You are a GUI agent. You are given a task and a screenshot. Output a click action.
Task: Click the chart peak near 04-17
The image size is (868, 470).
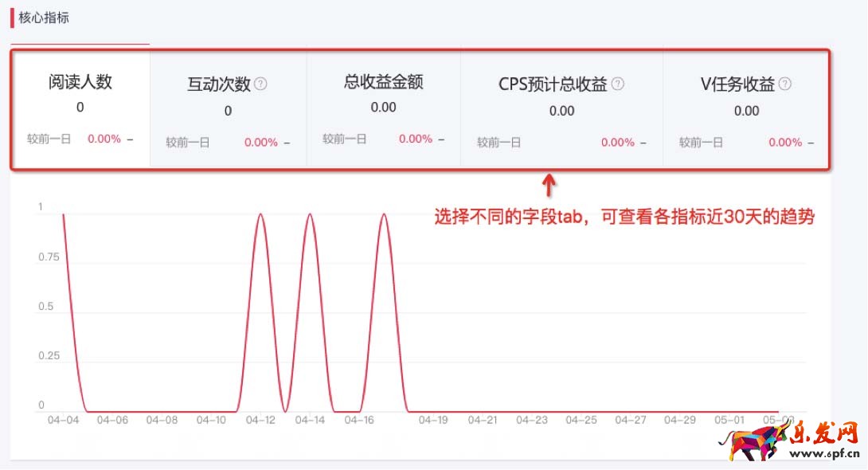[384, 213]
